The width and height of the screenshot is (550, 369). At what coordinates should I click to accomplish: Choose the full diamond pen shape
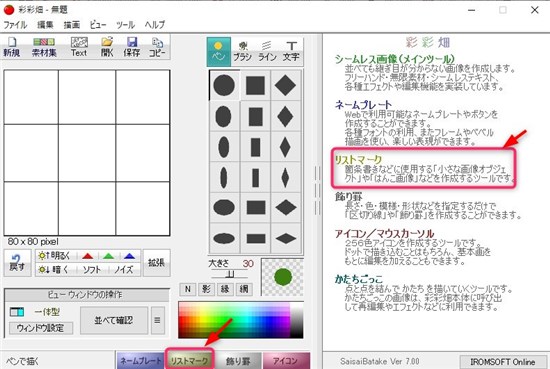[x=286, y=85]
